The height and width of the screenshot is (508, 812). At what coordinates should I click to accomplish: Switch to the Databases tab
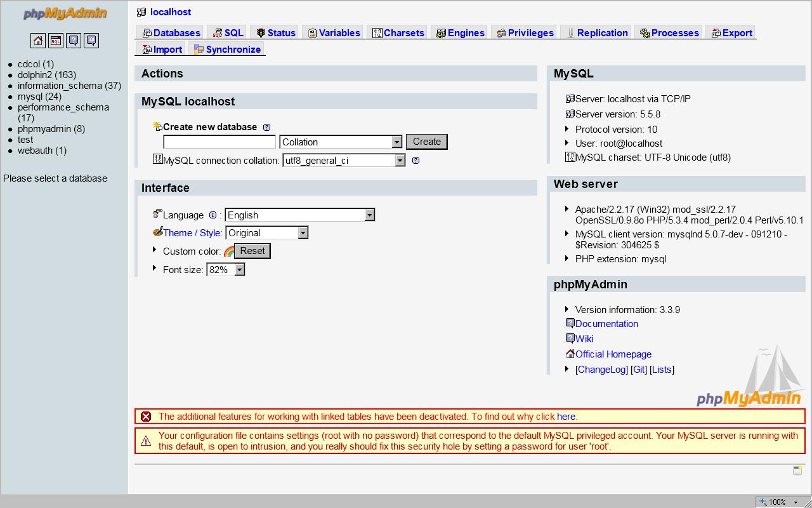171,33
